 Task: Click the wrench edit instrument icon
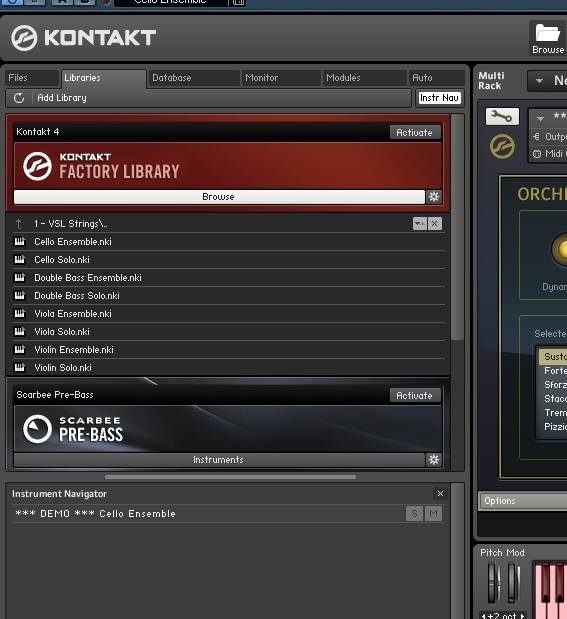click(502, 116)
